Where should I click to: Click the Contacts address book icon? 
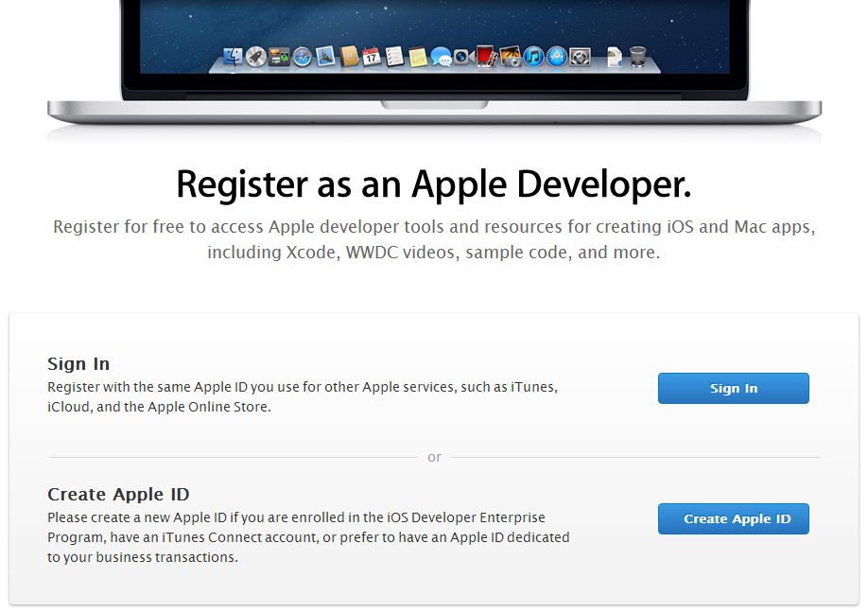[349, 57]
